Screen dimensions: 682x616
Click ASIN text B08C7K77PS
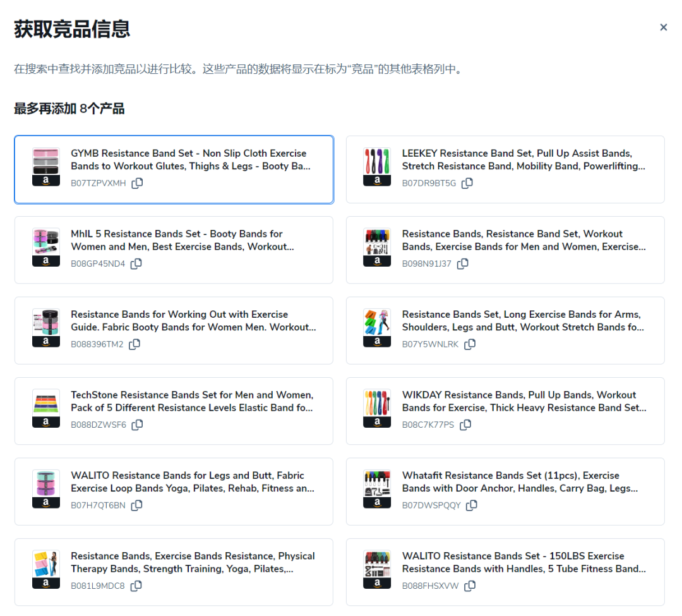428,425
